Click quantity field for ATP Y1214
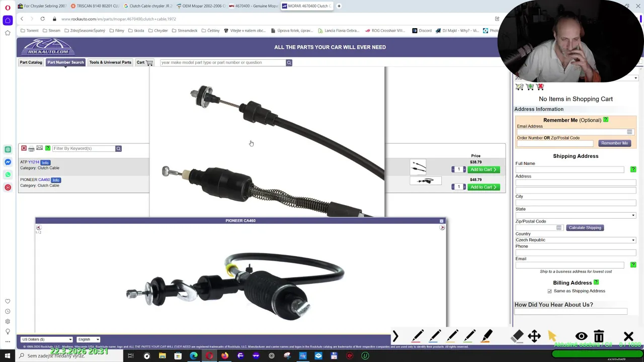644x362 pixels. point(458,169)
